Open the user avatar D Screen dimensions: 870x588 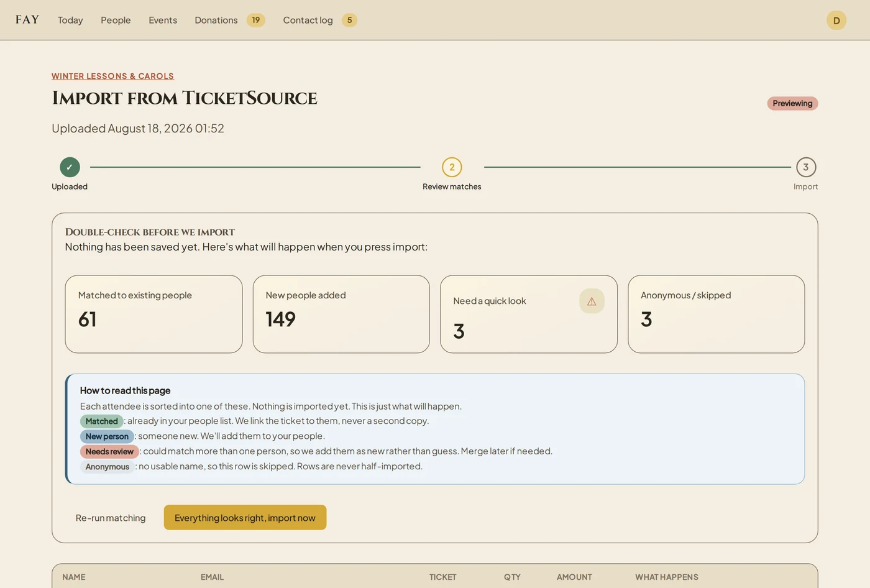(x=836, y=20)
